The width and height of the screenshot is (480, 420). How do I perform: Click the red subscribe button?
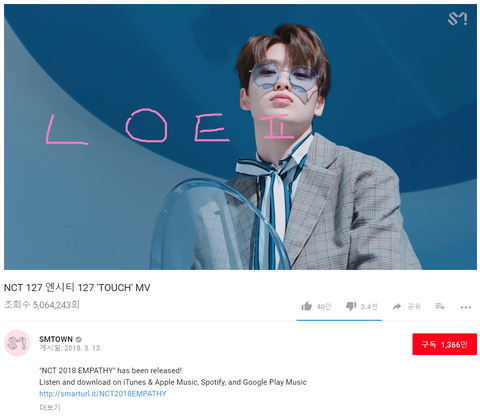point(444,344)
